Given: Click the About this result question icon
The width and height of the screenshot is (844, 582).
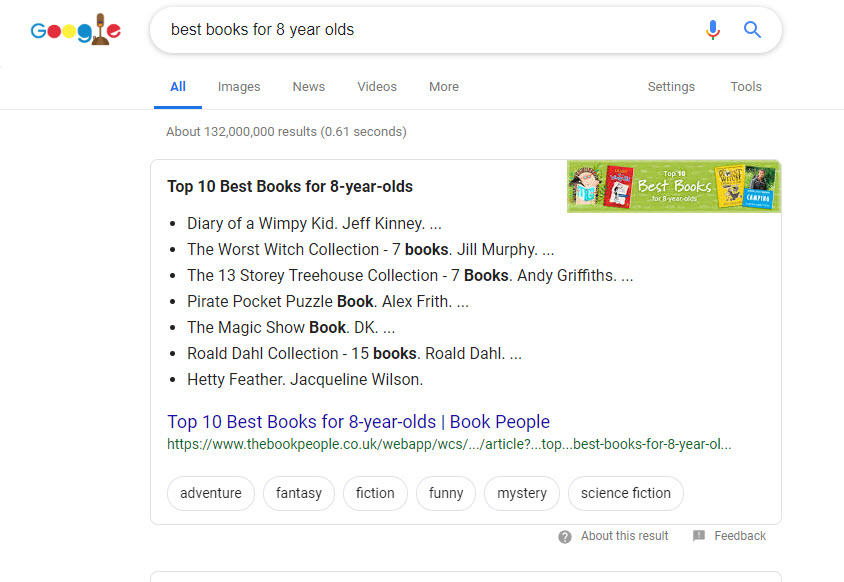Looking at the screenshot, I should (565, 536).
